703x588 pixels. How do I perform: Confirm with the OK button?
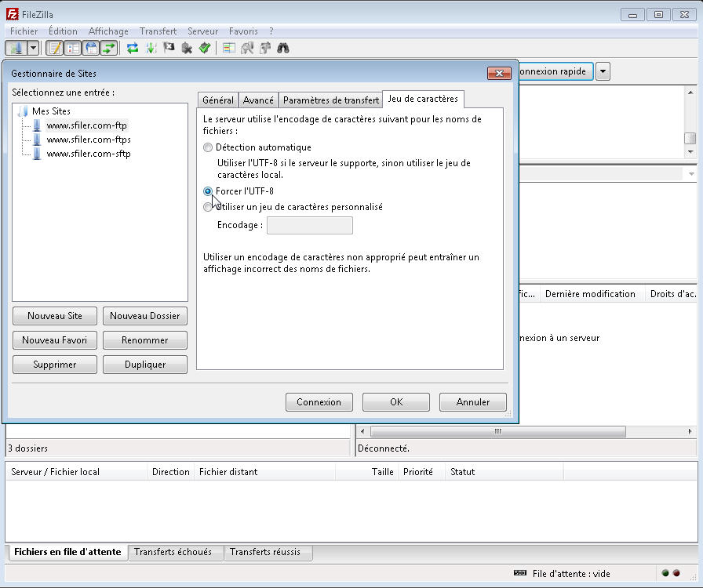pyautogui.click(x=396, y=402)
